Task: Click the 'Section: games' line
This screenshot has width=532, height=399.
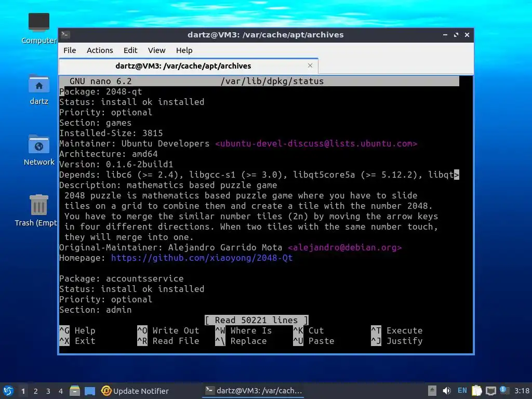Action: (96, 123)
